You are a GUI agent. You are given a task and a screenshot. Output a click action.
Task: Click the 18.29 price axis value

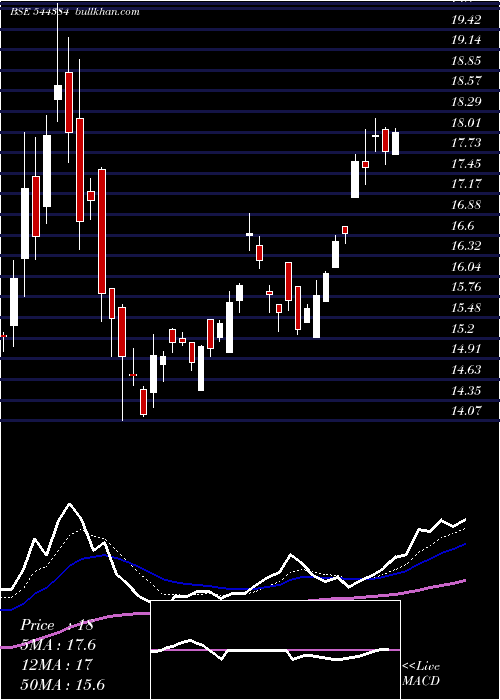(466, 102)
